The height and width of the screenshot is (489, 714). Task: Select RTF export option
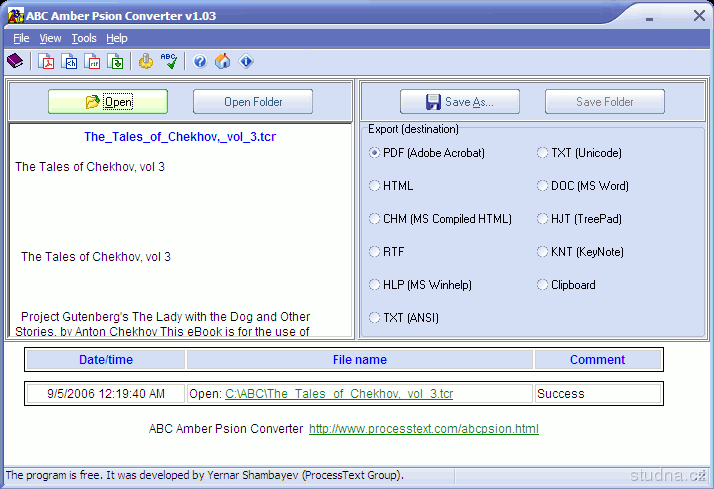[x=387, y=252]
